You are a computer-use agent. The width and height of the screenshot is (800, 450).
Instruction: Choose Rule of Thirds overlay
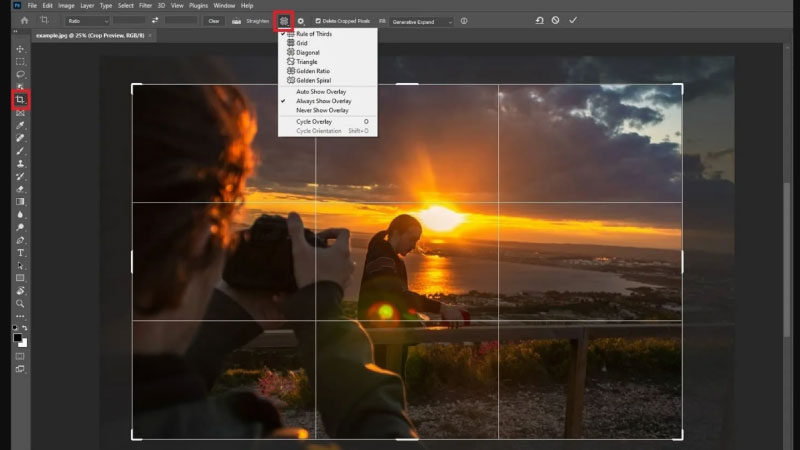coord(328,34)
